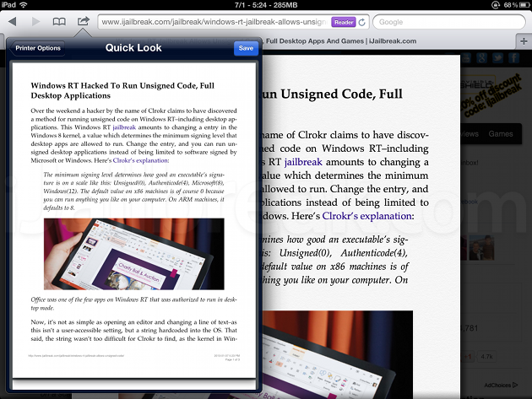Image resolution: width=532 pixels, height=399 pixels.
Task: Tap the Safari back arrow
Action: pos(13,22)
